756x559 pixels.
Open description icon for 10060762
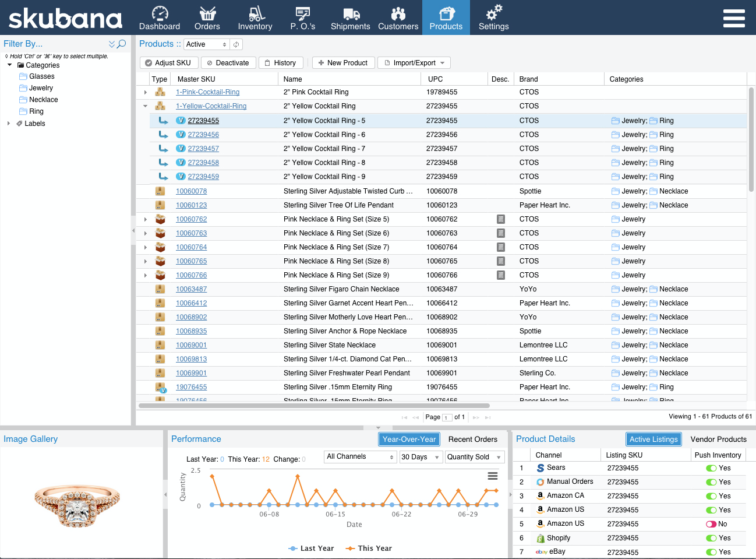point(500,219)
